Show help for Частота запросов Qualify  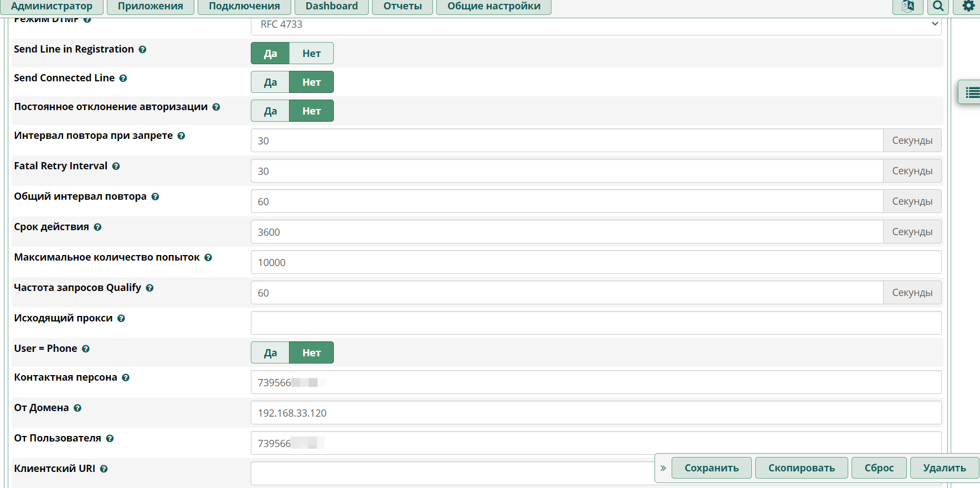pos(149,288)
